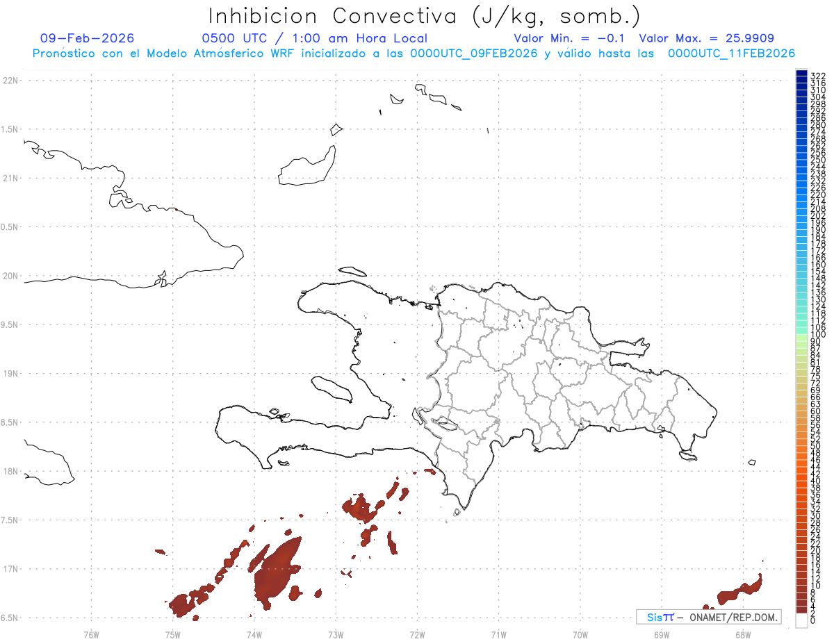Click the '9.5N' latitude label
834x644 pixels.
pos(10,325)
